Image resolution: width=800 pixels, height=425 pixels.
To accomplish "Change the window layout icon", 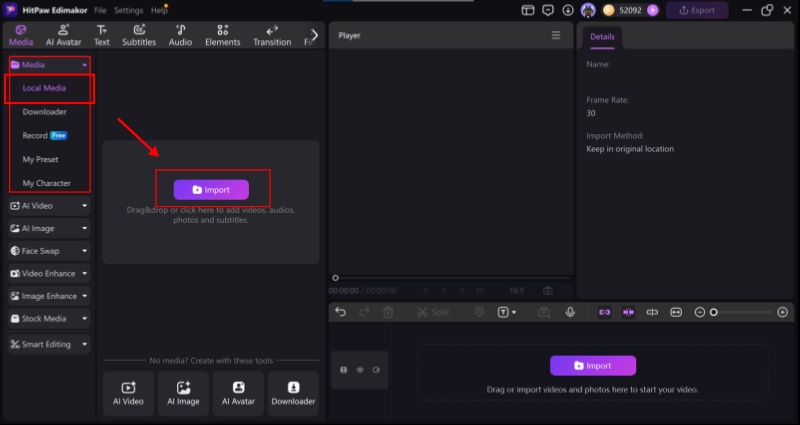I will [x=528, y=10].
